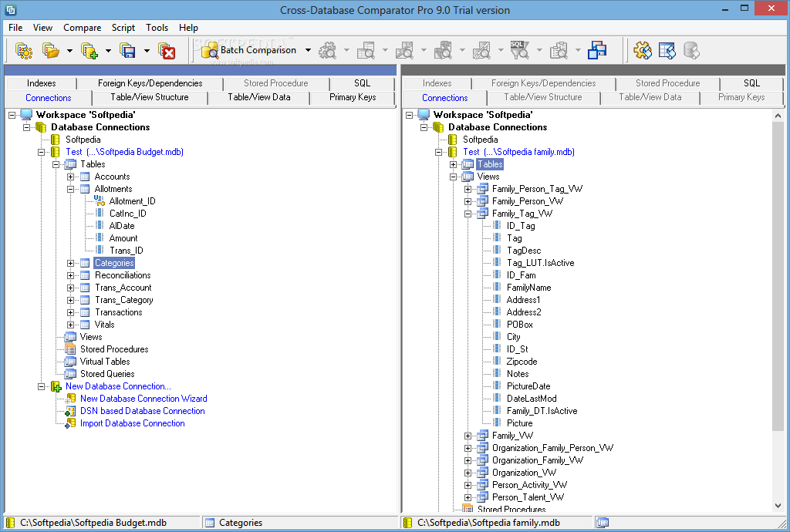Click the SQL filter toolbar icon
The height and width of the screenshot is (532, 790).
(x=519, y=50)
